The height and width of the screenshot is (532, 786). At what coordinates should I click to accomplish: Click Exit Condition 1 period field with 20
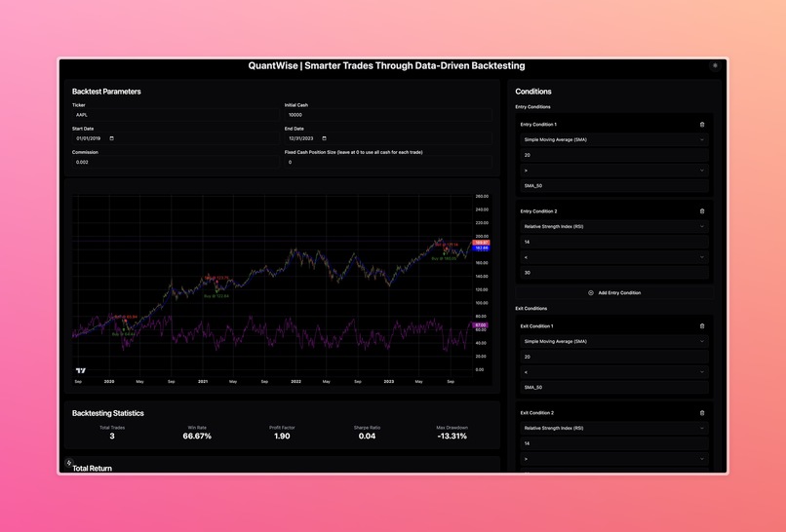click(614, 357)
